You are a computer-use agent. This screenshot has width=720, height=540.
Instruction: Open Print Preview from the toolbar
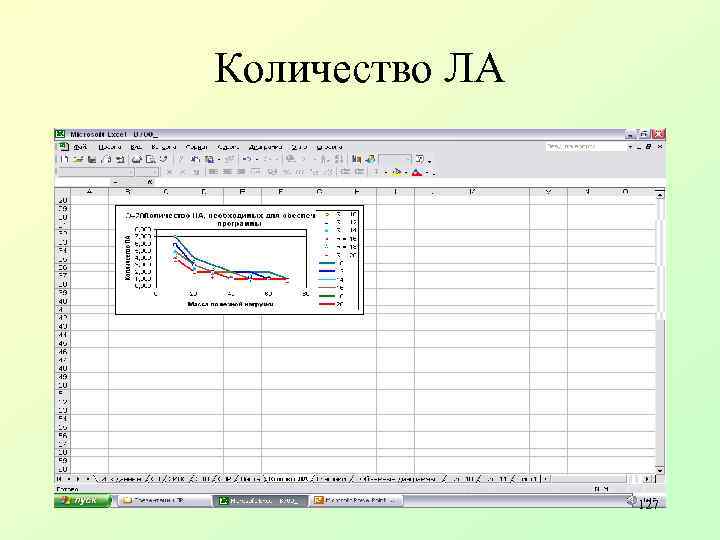click(150, 159)
